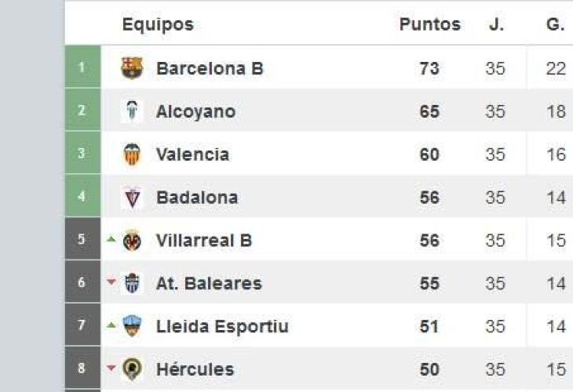This screenshot has height=392, width=573.
Task: Select the Badalona team name
Action: 196,198
